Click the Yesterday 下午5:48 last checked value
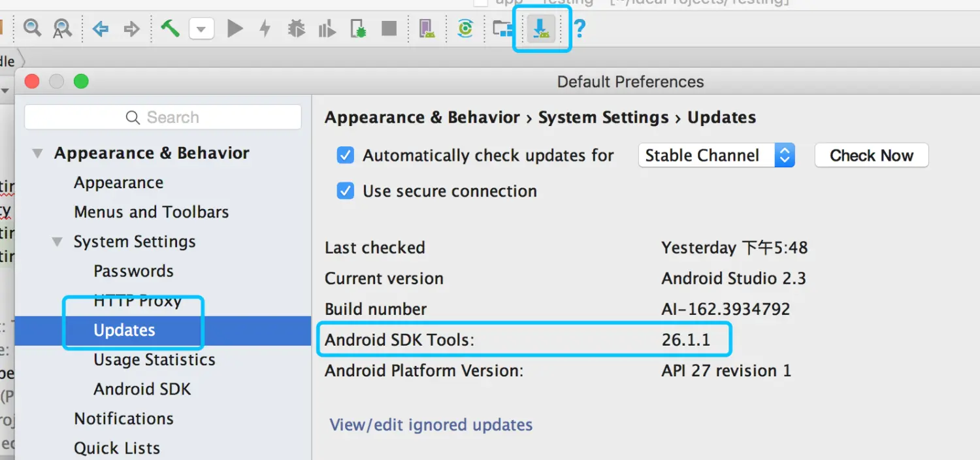The image size is (980, 460). point(734,248)
